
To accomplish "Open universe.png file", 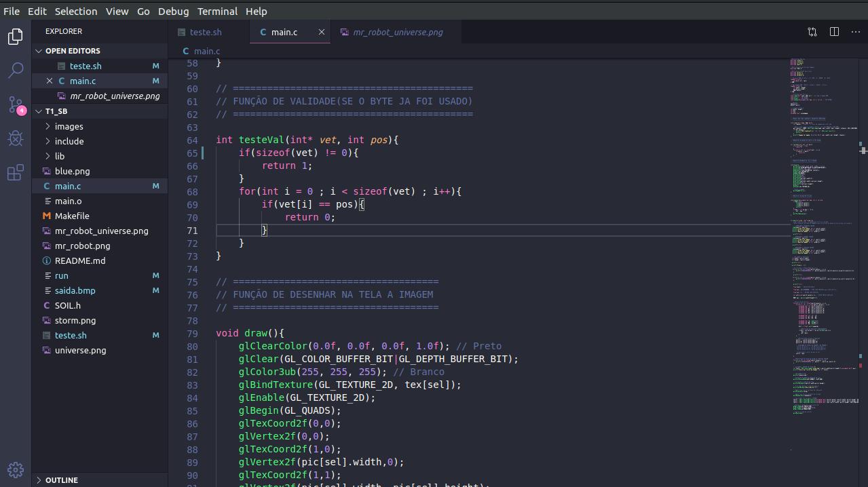I will tap(100, 350).
